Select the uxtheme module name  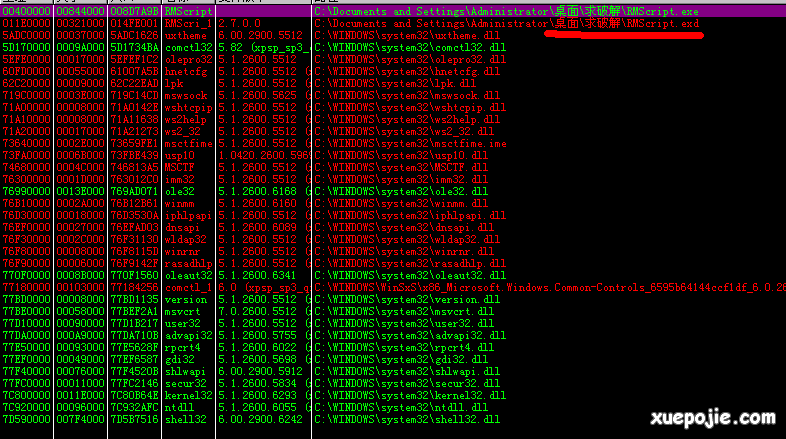point(185,35)
